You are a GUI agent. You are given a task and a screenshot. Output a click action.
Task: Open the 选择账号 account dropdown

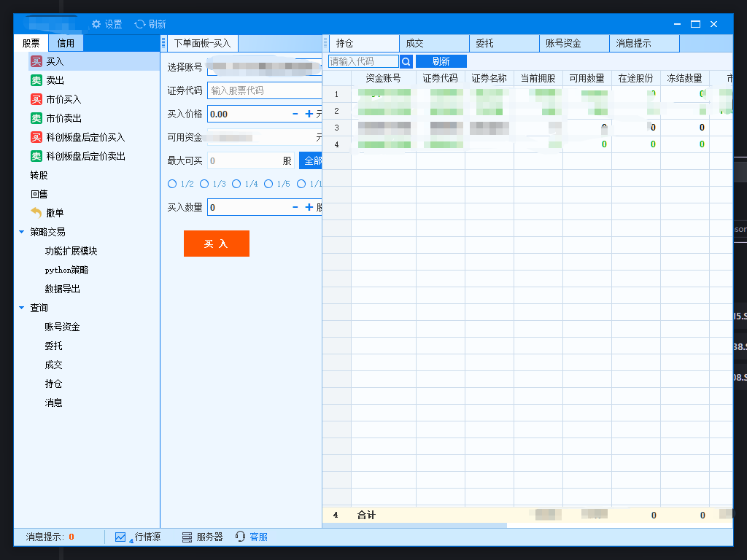265,67
